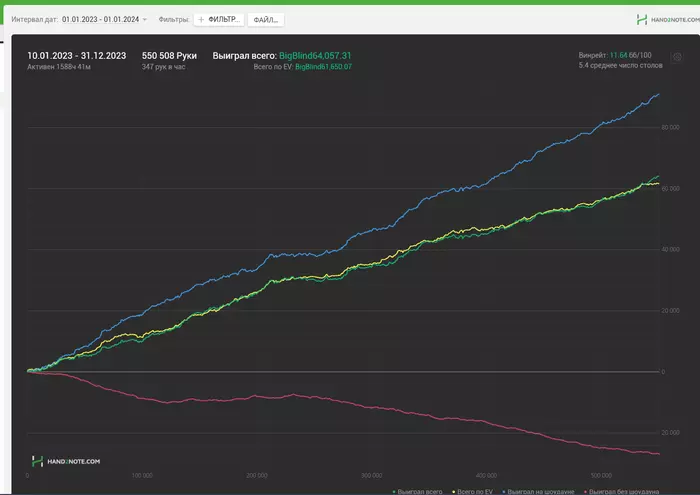This screenshot has height=495, width=700.
Task: Click the 5.4 среднее число столов text
Action: (x=621, y=66)
